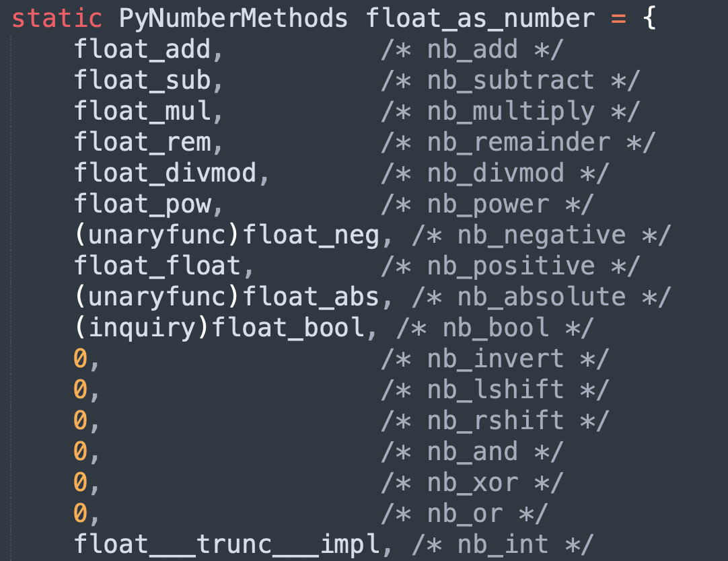Click the static keyword

57,19
